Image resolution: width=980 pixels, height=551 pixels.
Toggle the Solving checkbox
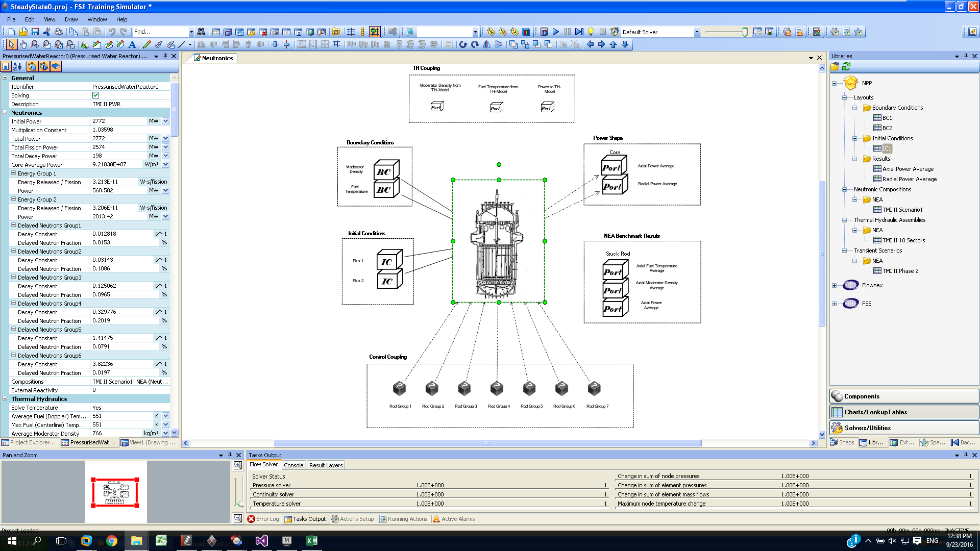(x=95, y=95)
